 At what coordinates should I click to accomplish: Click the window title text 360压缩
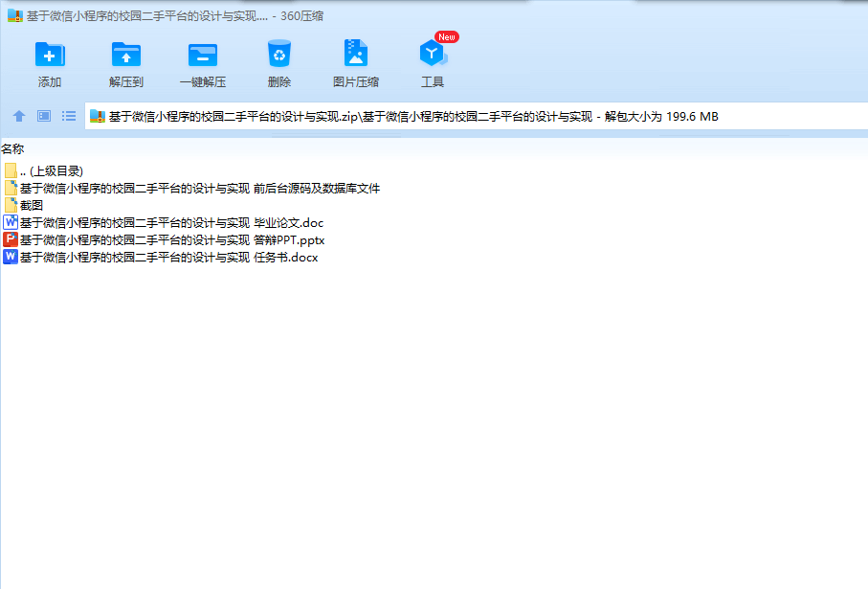301,16
